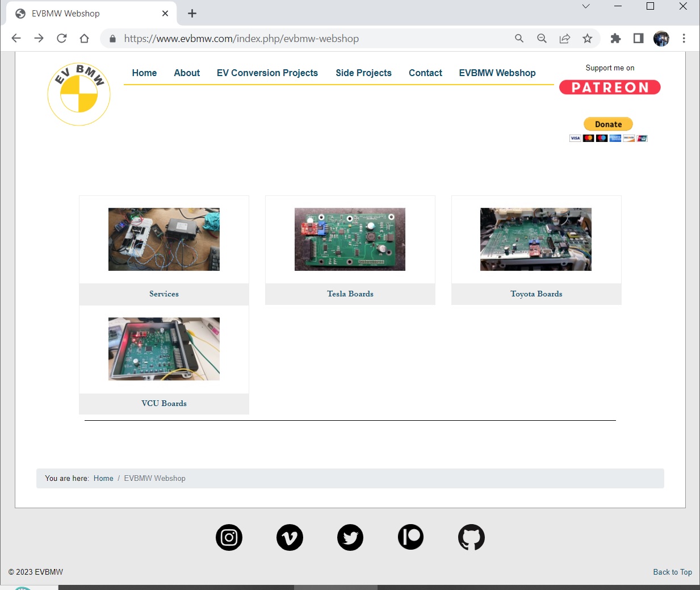Open the Tesla Boards thumbnail image
Image resolution: width=700 pixels, height=590 pixels.
click(x=350, y=239)
